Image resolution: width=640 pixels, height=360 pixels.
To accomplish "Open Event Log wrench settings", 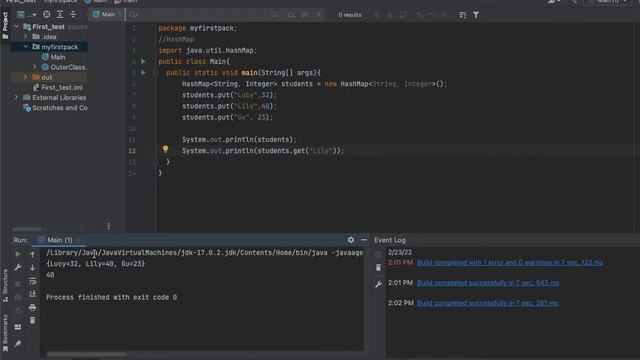I will coord(378,284).
